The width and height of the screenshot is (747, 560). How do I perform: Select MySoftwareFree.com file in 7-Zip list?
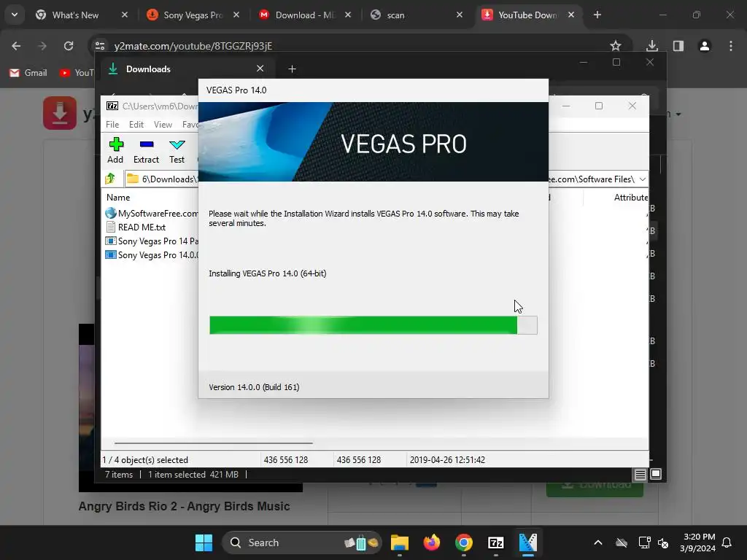(x=151, y=214)
